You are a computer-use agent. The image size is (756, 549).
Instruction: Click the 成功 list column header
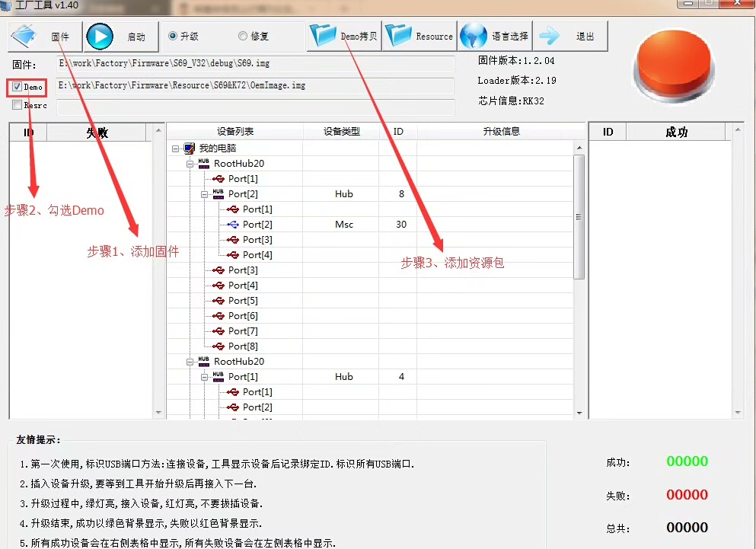point(676,132)
